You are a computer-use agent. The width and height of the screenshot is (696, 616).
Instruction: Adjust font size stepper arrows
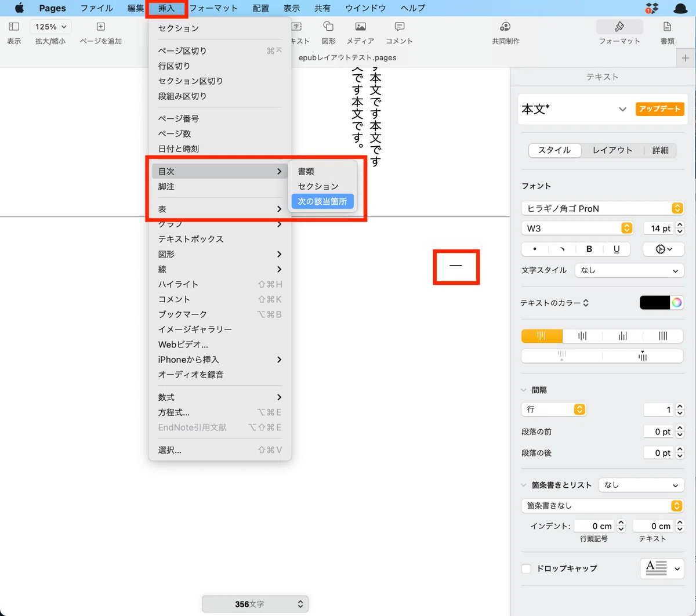pos(680,229)
